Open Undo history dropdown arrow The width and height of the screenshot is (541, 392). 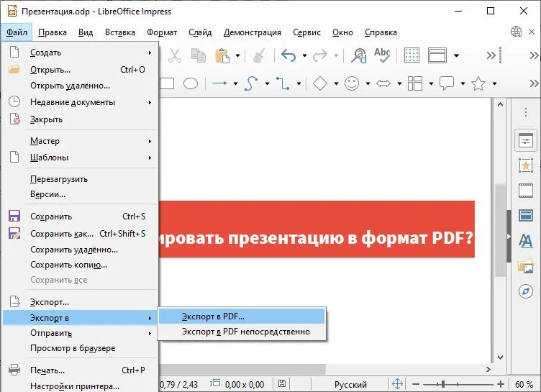[304, 55]
